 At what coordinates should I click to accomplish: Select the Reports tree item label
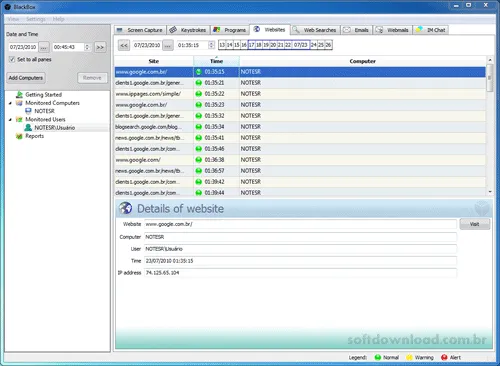coord(35,136)
